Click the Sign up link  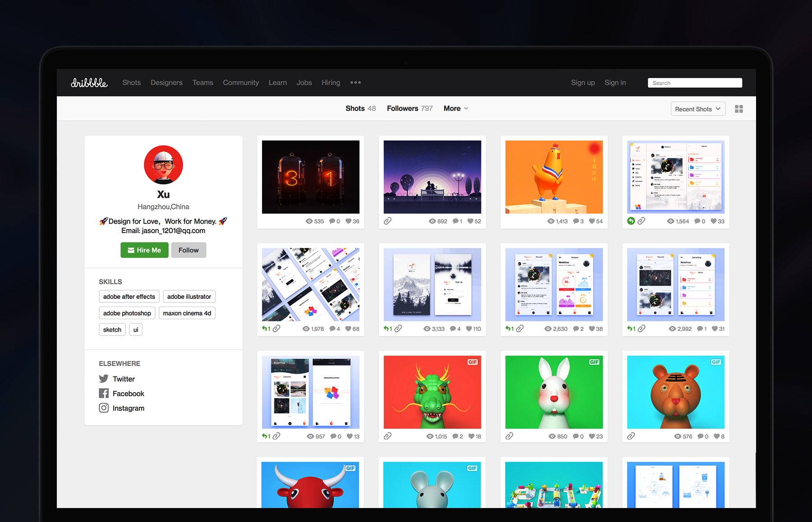coord(583,82)
